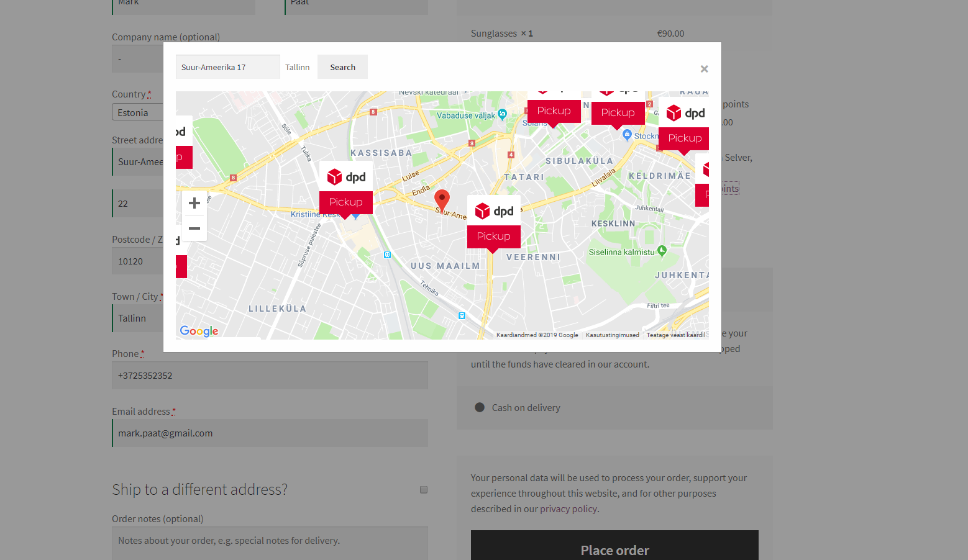The width and height of the screenshot is (968, 560).
Task: Open Kasutustingimused terms link on map
Action: click(x=612, y=335)
